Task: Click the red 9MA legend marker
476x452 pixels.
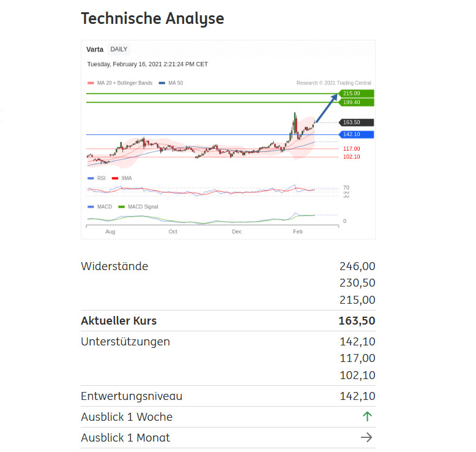Action: point(115,178)
